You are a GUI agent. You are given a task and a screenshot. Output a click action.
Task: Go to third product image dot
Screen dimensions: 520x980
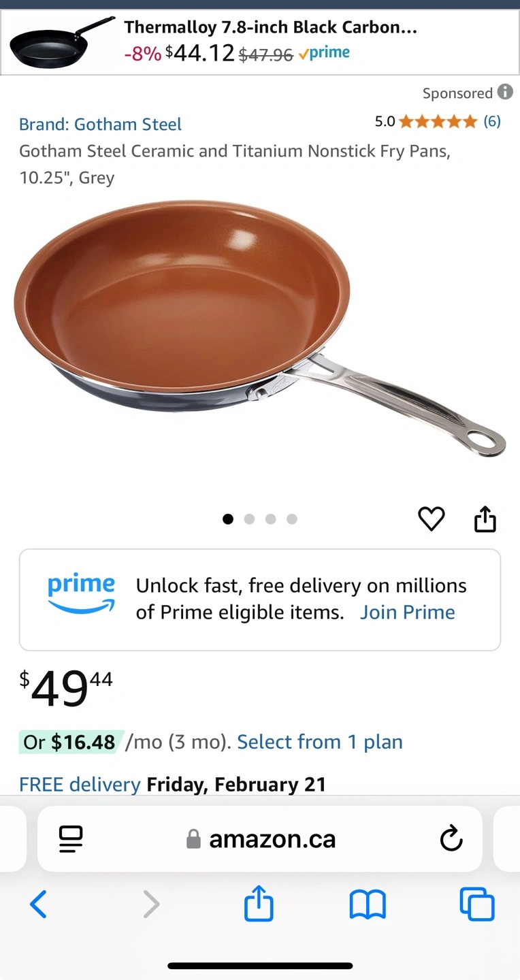pos(270,519)
